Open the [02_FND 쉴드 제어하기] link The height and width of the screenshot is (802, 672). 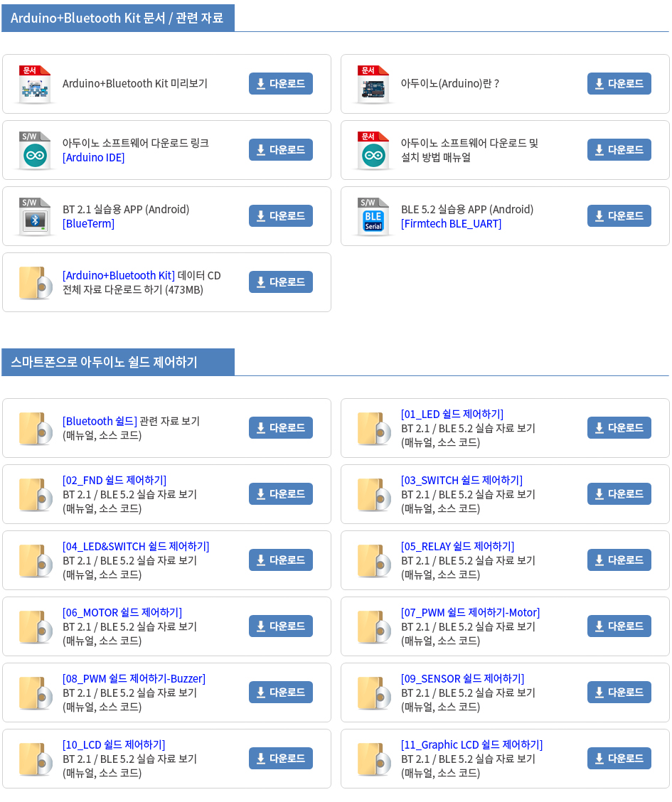click(x=114, y=481)
